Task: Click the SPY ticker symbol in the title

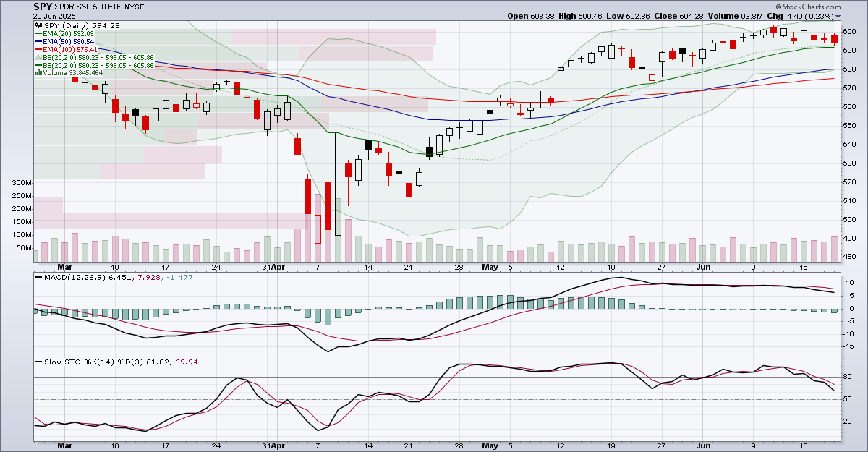Action: pos(43,6)
